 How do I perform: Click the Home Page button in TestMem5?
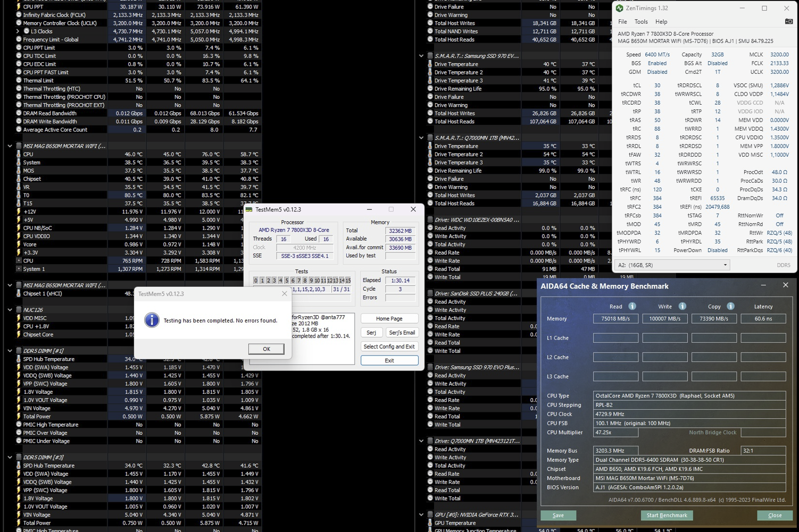389,318
